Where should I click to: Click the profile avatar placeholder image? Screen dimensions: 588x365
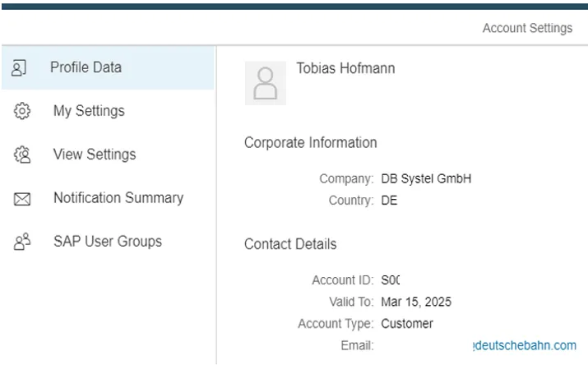click(265, 83)
